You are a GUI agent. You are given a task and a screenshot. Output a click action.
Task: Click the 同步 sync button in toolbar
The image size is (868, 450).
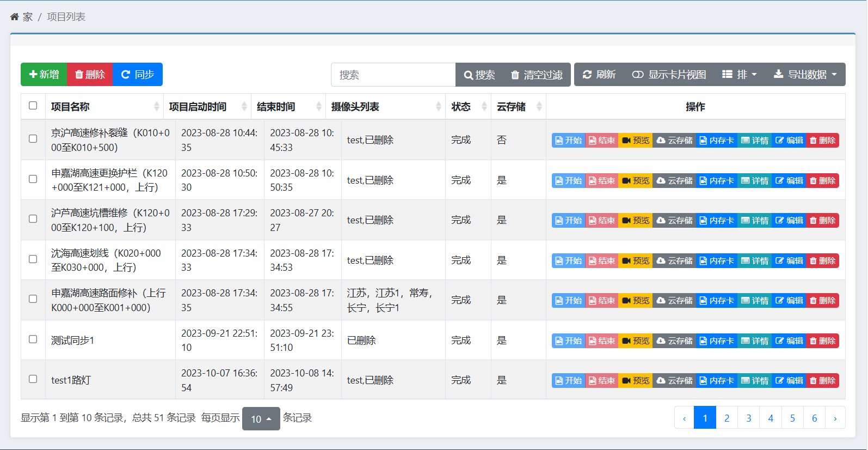click(x=138, y=75)
